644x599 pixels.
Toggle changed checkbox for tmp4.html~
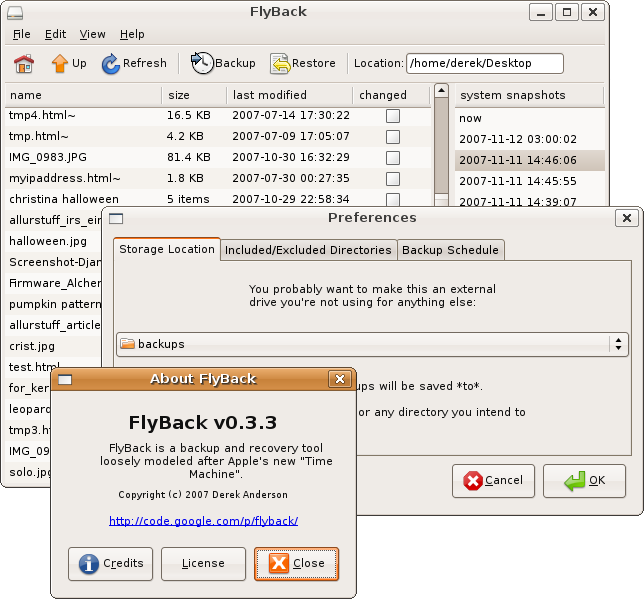393,116
